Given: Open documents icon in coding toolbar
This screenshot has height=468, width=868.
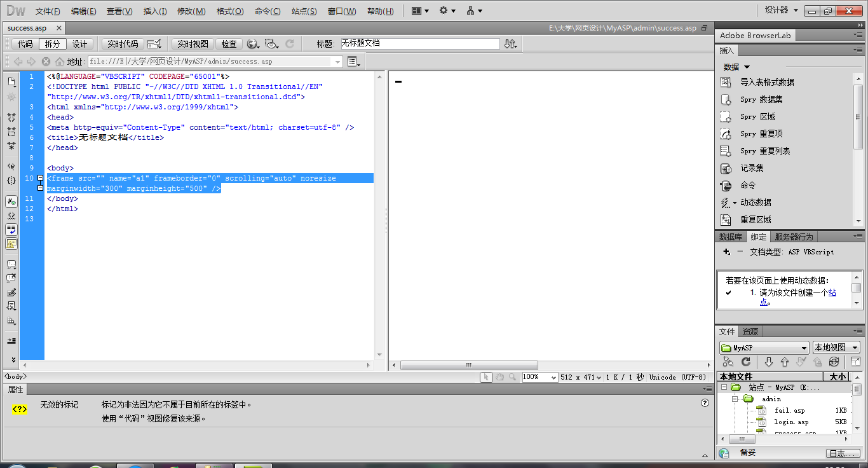Looking at the screenshot, I should pos(11,82).
